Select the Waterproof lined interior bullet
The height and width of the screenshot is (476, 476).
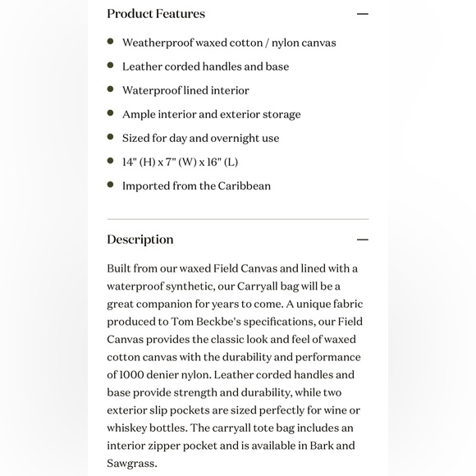tap(185, 90)
